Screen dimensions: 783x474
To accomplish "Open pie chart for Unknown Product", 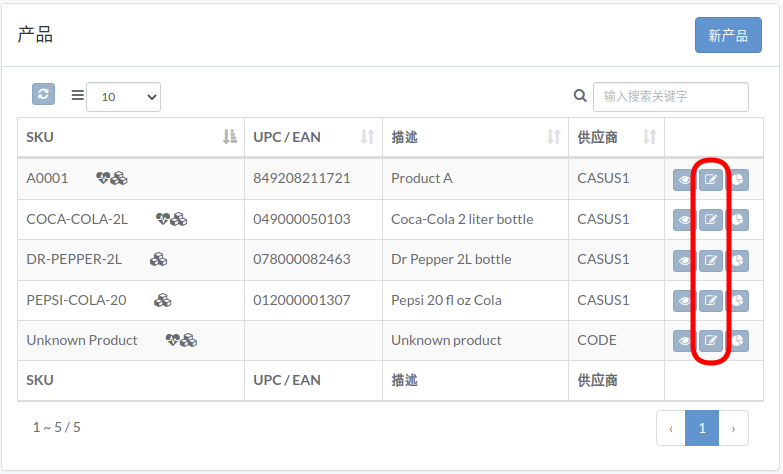I will click(738, 341).
